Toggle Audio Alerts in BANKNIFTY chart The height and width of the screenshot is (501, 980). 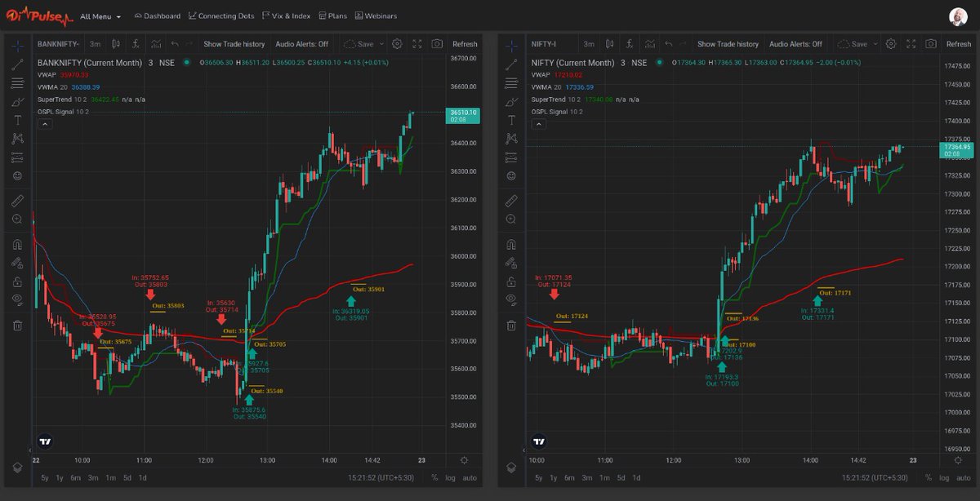[x=301, y=44]
